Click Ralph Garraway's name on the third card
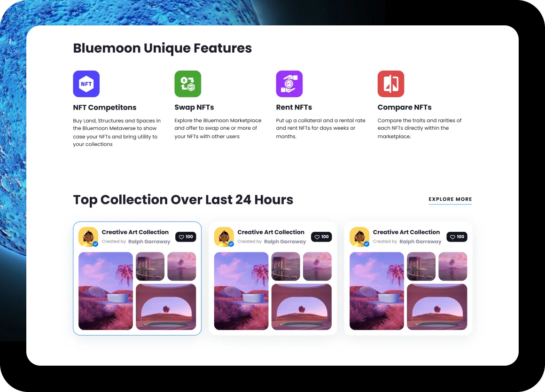The width and height of the screenshot is (545, 392). click(x=420, y=242)
